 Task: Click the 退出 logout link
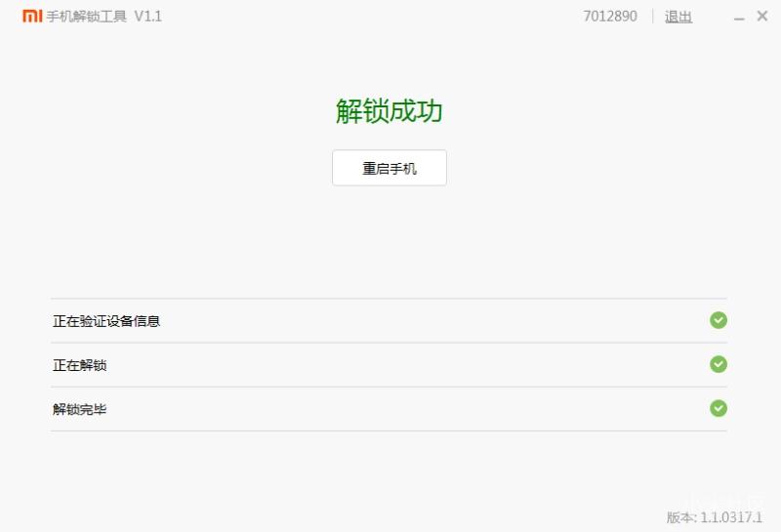point(678,17)
